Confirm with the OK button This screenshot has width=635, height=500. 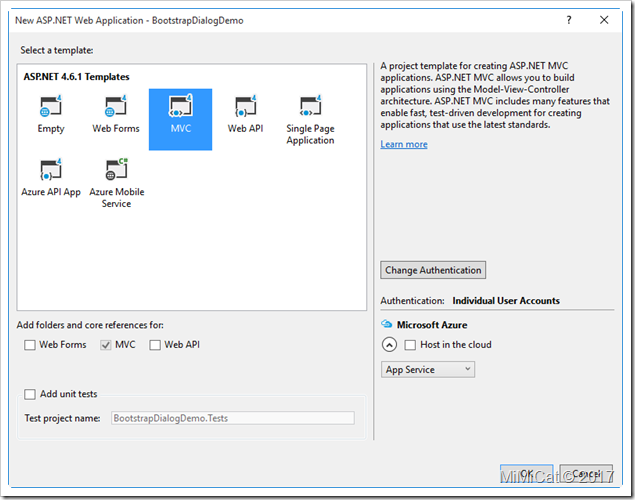[526, 474]
